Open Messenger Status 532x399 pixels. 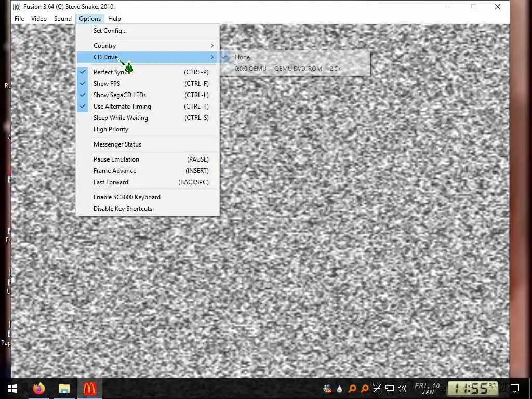[x=148, y=144]
